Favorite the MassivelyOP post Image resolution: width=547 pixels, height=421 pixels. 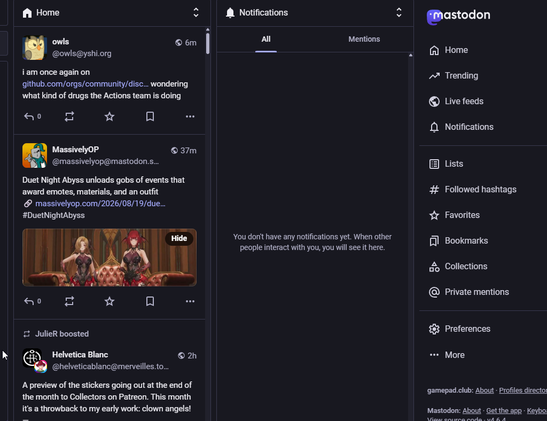110,301
